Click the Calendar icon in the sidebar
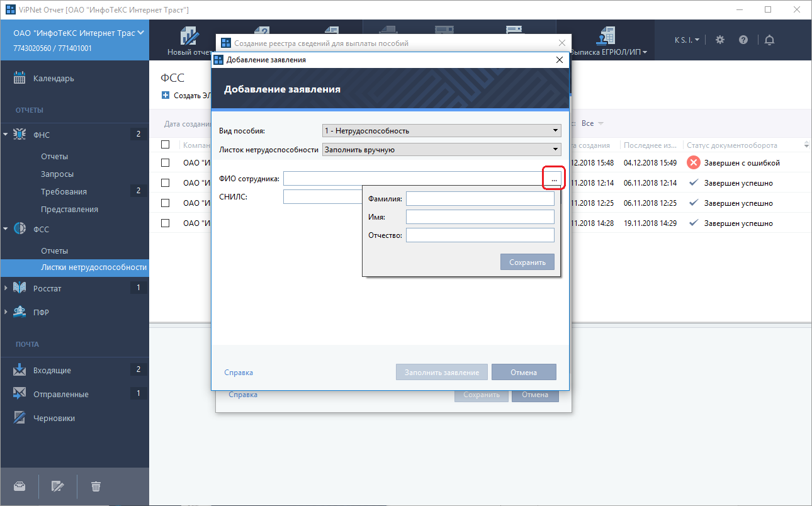The width and height of the screenshot is (812, 506). [20, 79]
